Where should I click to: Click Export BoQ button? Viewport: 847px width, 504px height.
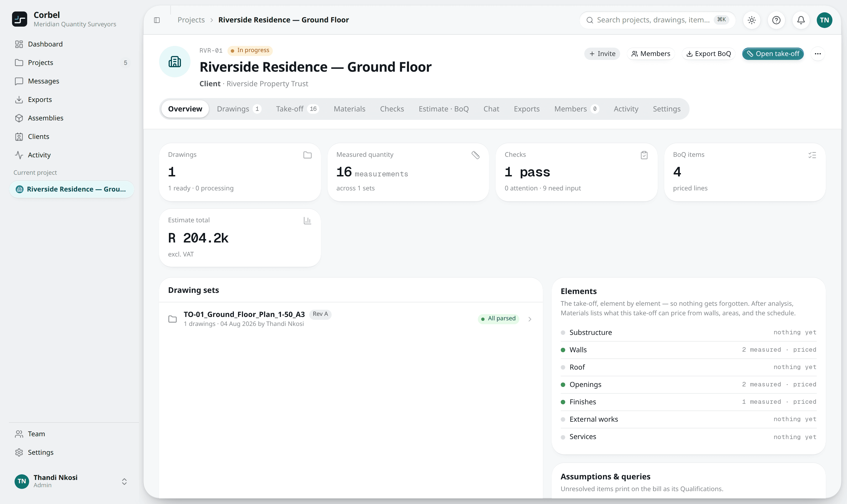point(708,54)
